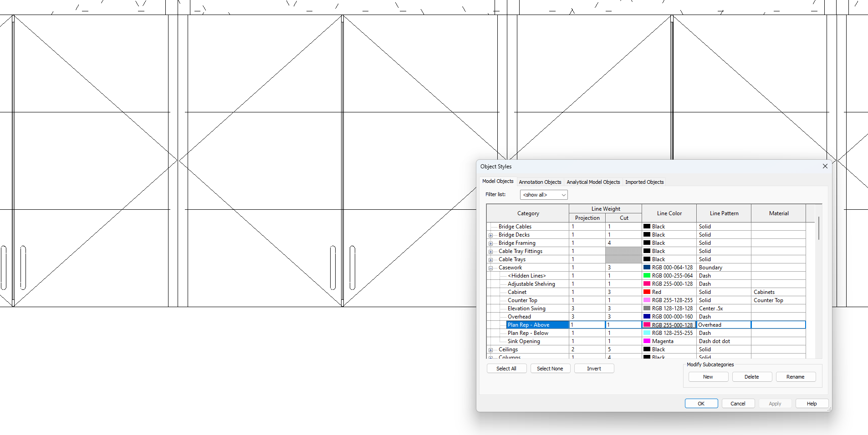Collapse the Casework category
This screenshot has width=868, height=435.
[491, 268]
